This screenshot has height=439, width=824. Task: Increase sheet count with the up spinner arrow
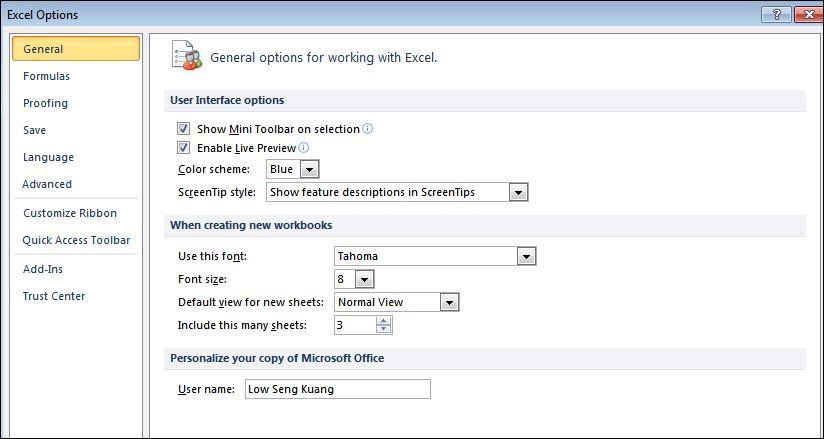(x=384, y=321)
